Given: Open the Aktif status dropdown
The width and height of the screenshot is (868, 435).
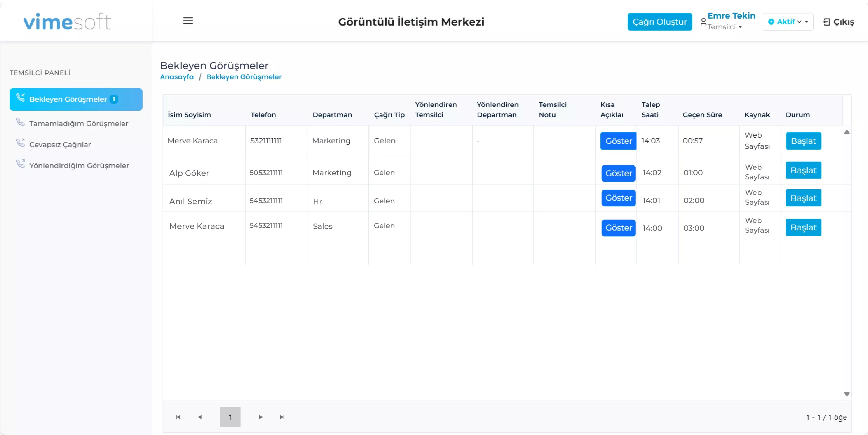Looking at the screenshot, I should click(788, 22).
